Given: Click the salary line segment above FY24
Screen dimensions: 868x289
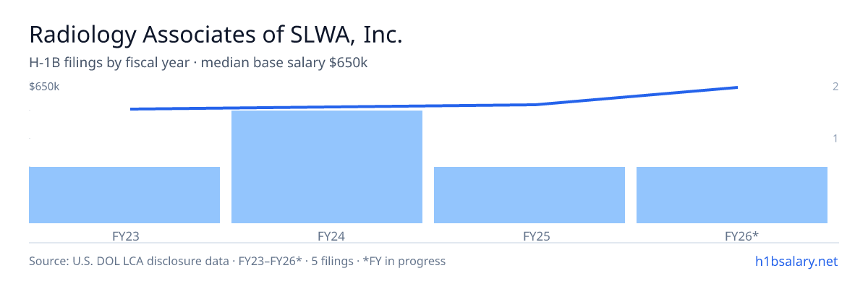Looking at the screenshot, I should [327, 107].
